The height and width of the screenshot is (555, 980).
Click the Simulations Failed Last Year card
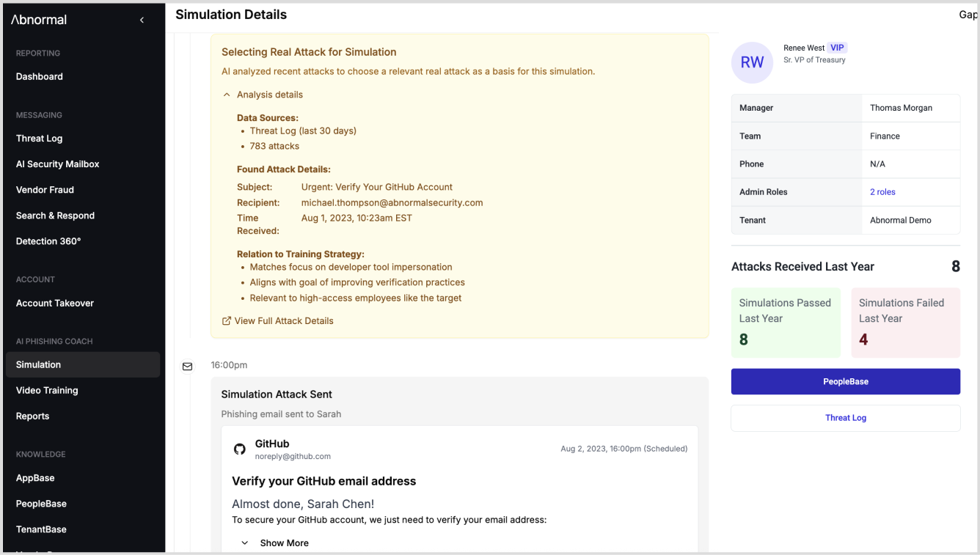pos(905,322)
